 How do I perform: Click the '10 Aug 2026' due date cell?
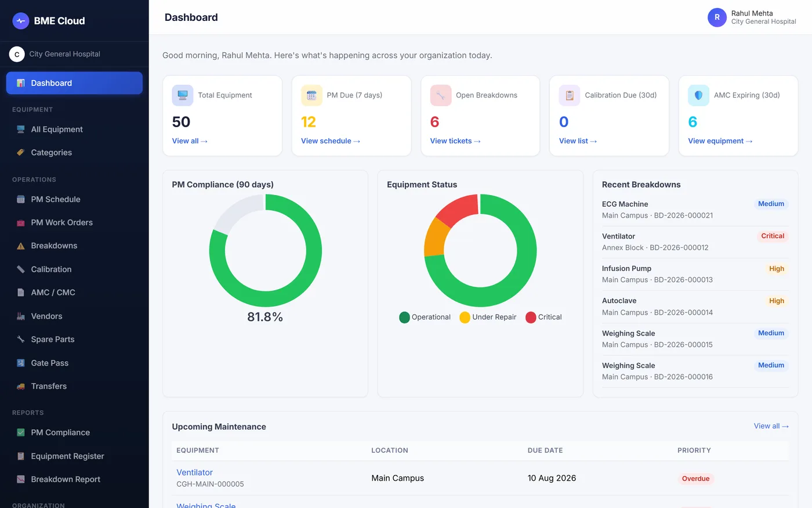pyautogui.click(x=552, y=478)
